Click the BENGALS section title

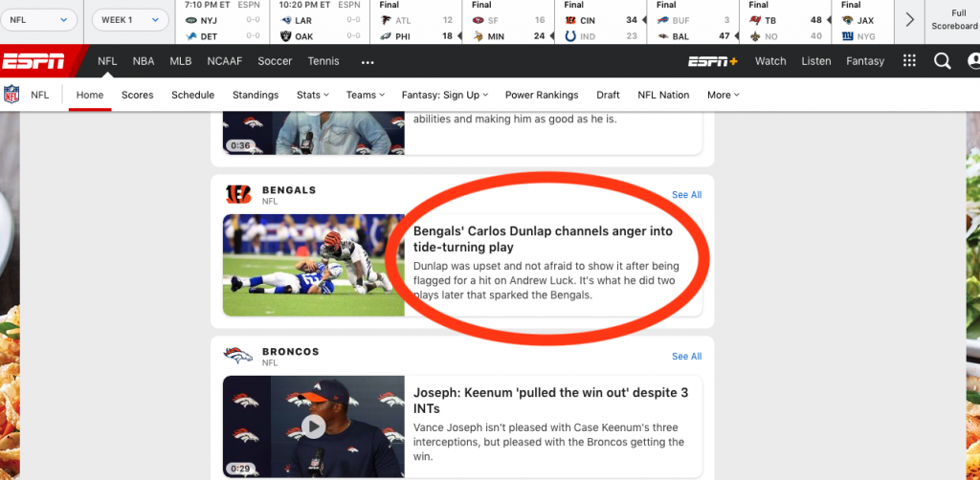[289, 189]
